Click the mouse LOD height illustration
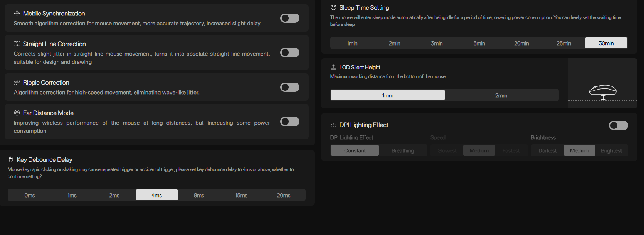This screenshot has height=235, width=644. pos(603,92)
